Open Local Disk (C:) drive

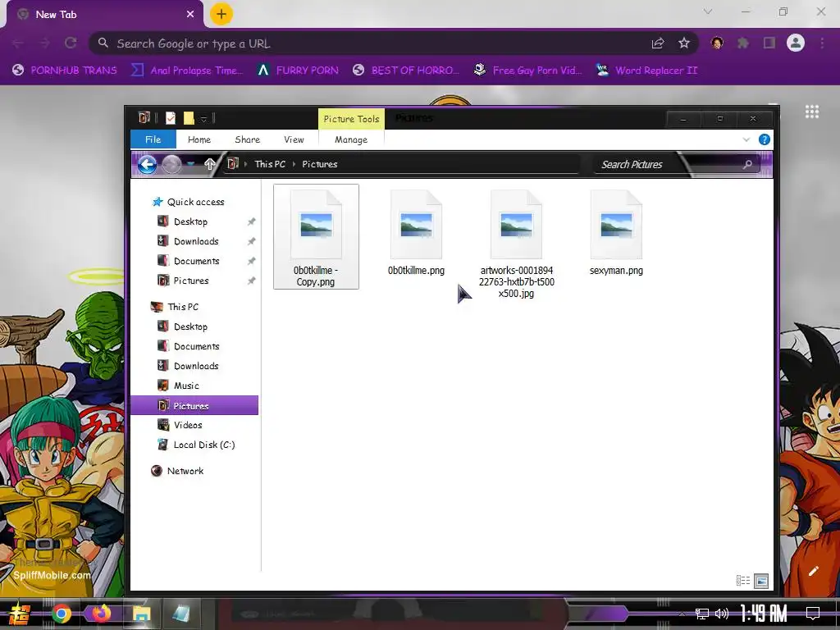pos(204,445)
